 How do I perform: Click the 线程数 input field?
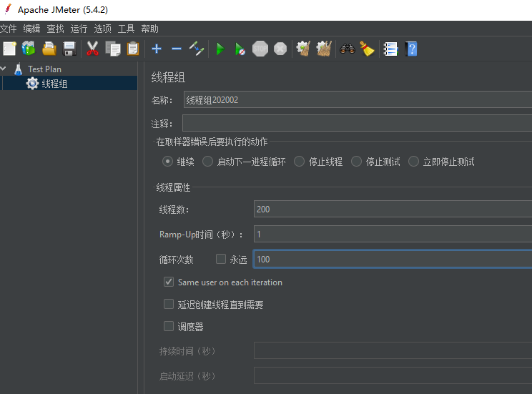[x=392, y=210]
